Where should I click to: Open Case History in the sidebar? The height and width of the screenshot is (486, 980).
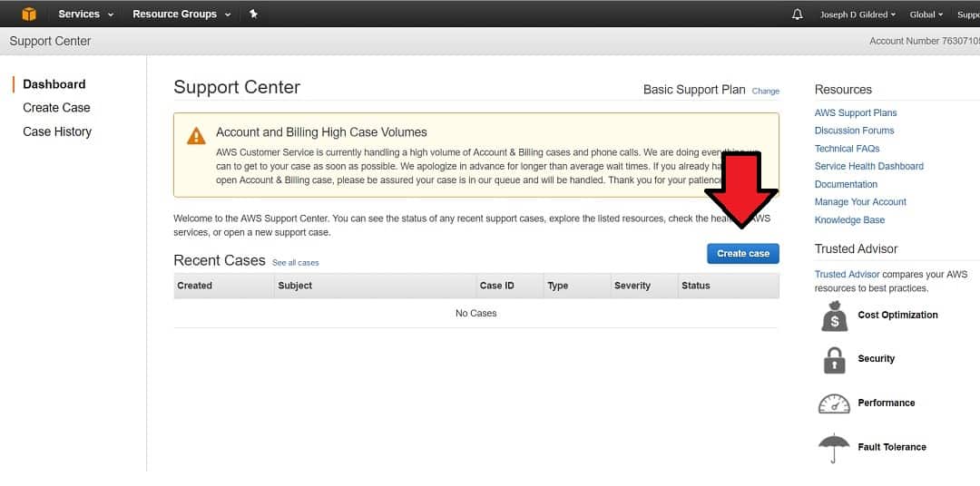(57, 131)
